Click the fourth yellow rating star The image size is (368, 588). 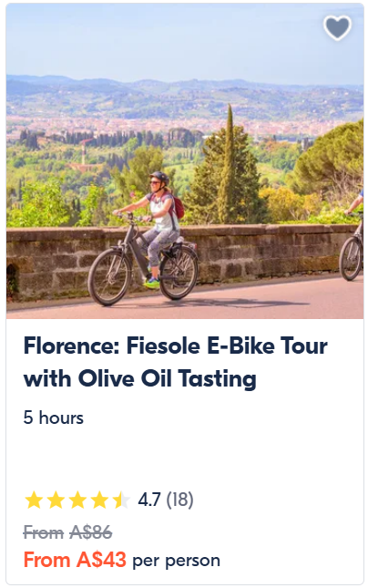(99, 500)
